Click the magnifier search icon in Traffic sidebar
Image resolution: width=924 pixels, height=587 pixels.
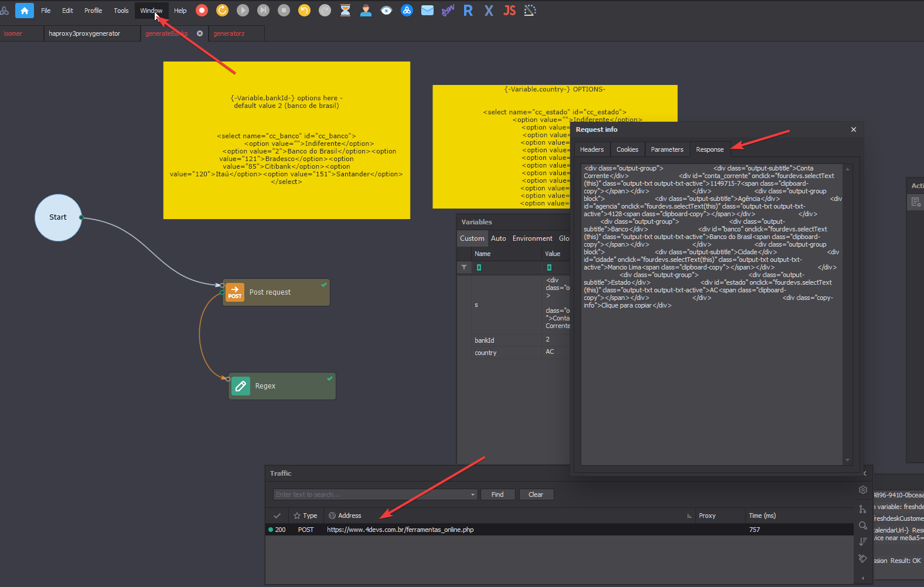(862, 525)
